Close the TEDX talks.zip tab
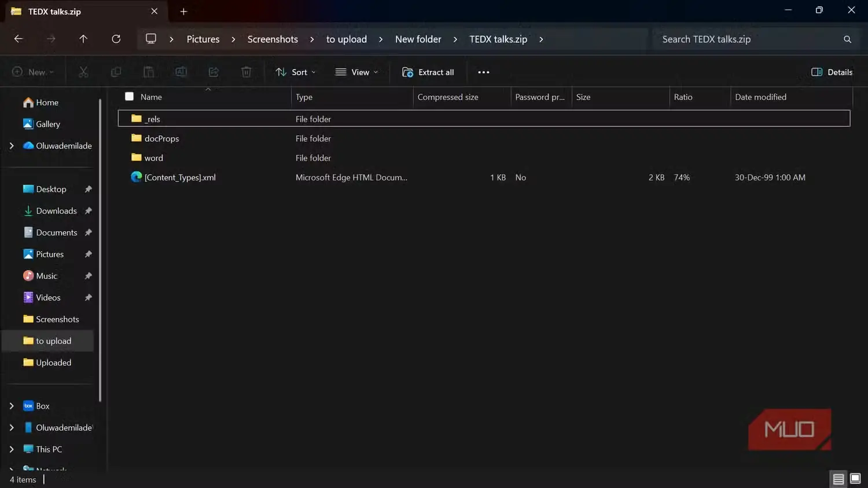Screen dimensions: 868x488 point(155,12)
